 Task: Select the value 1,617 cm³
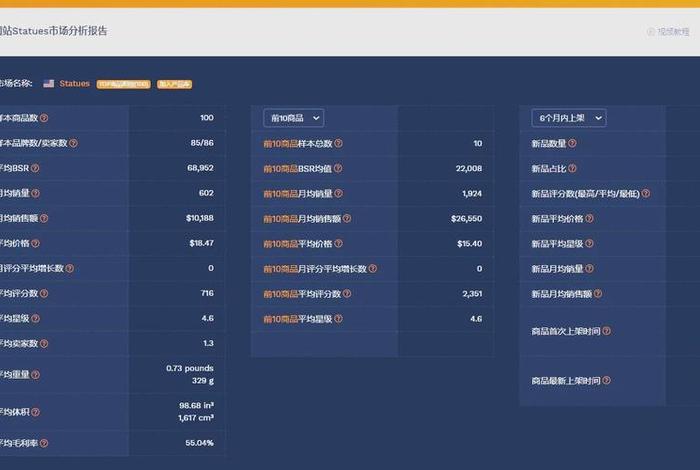196,418
